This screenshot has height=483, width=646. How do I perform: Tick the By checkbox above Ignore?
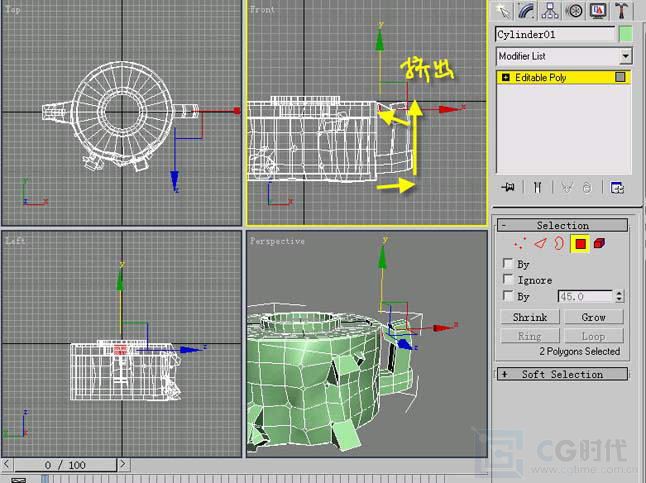point(508,263)
